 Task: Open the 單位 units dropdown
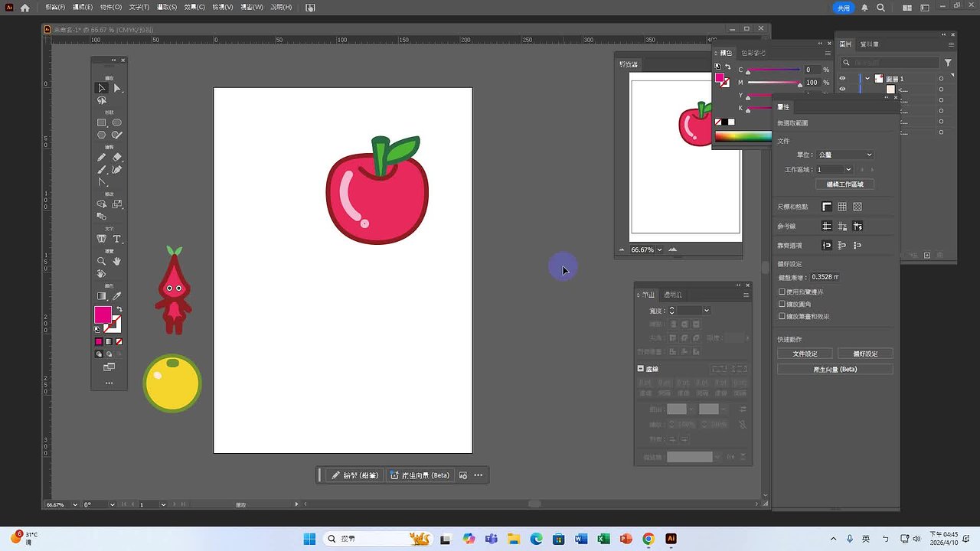(x=844, y=154)
